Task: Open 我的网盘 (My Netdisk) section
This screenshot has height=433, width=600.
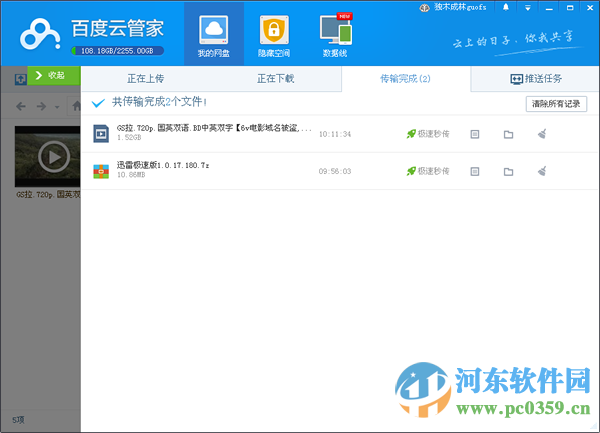Action: (214, 36)
